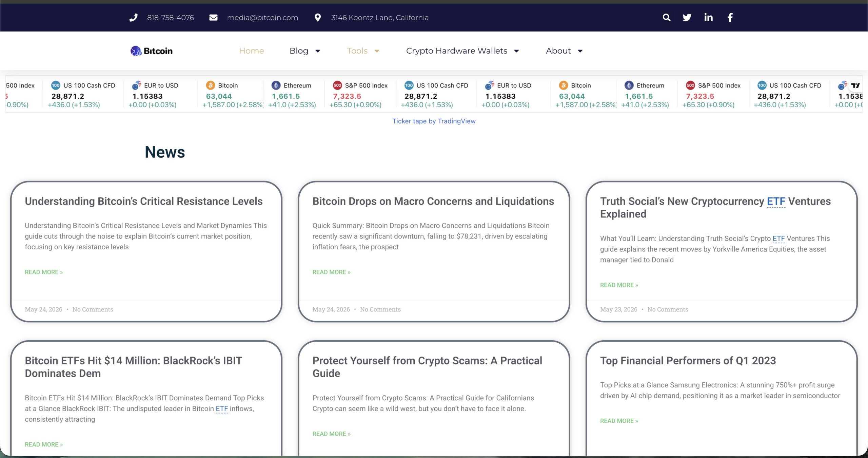Click "May 24, 2026" on Critical Resistance card

pos(43,309)
